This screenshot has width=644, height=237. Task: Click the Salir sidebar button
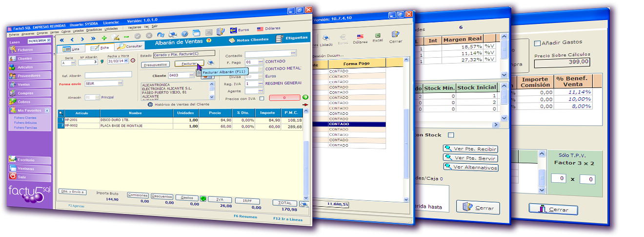(x=30, y=177)
